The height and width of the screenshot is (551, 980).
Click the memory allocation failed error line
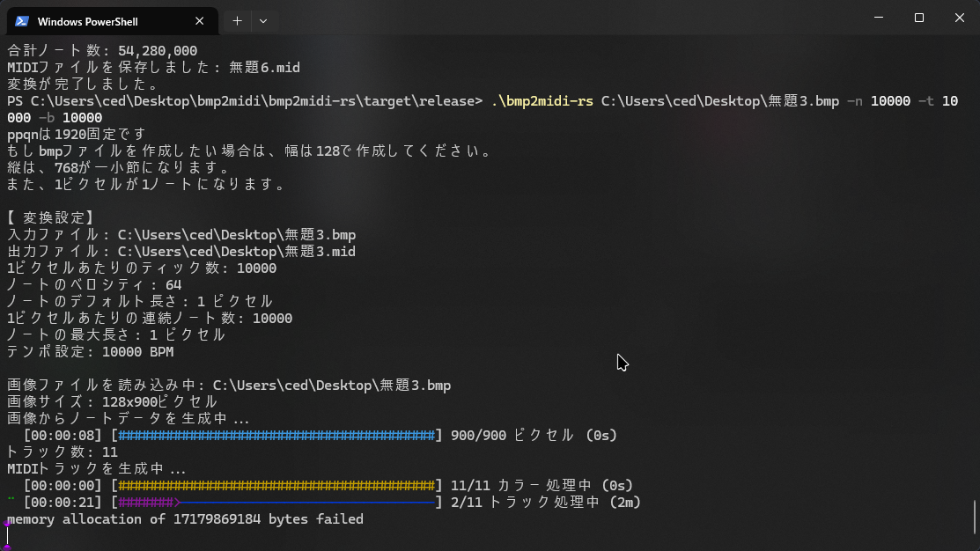(x=185, y=519)
